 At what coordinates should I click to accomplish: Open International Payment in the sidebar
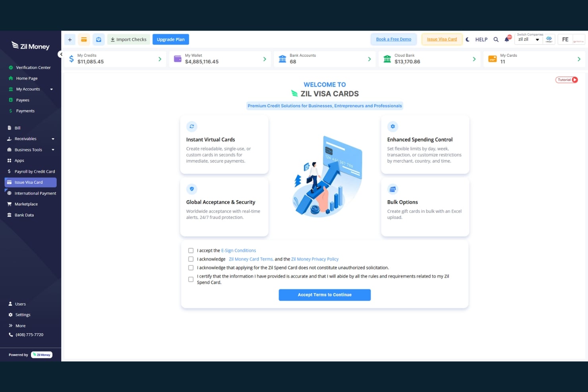point(35,193)
